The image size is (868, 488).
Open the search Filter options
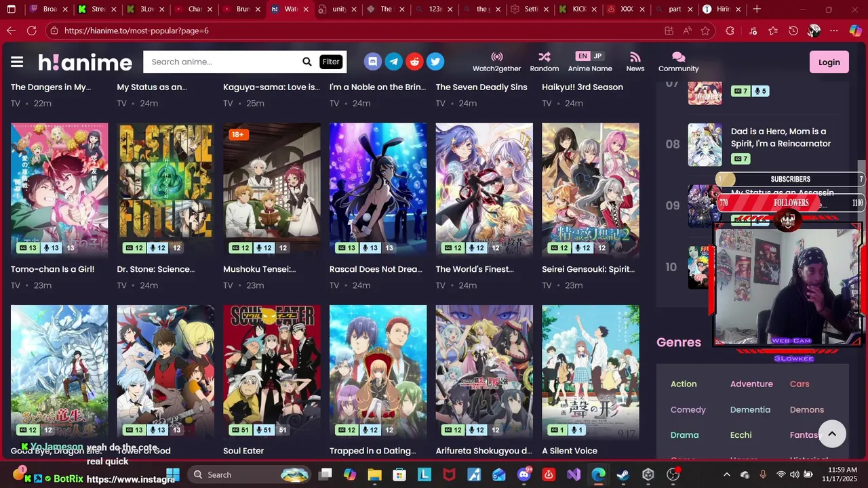click(331, 62)
